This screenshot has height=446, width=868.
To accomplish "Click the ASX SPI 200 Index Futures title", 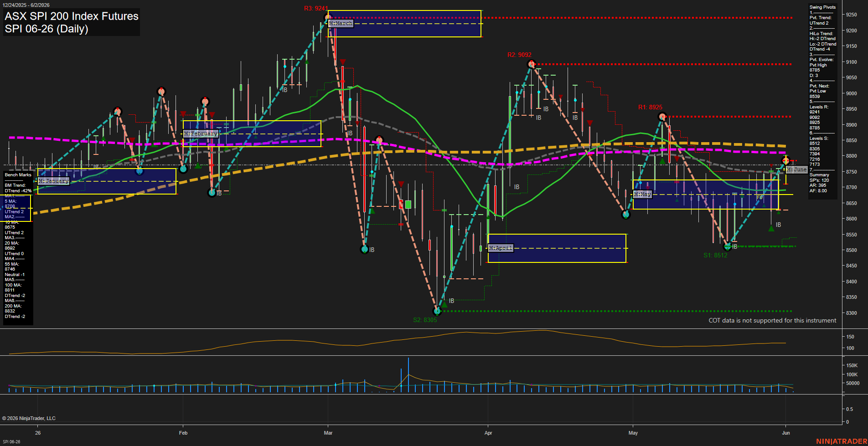I will pyautogui.click(x=72, y=16).
